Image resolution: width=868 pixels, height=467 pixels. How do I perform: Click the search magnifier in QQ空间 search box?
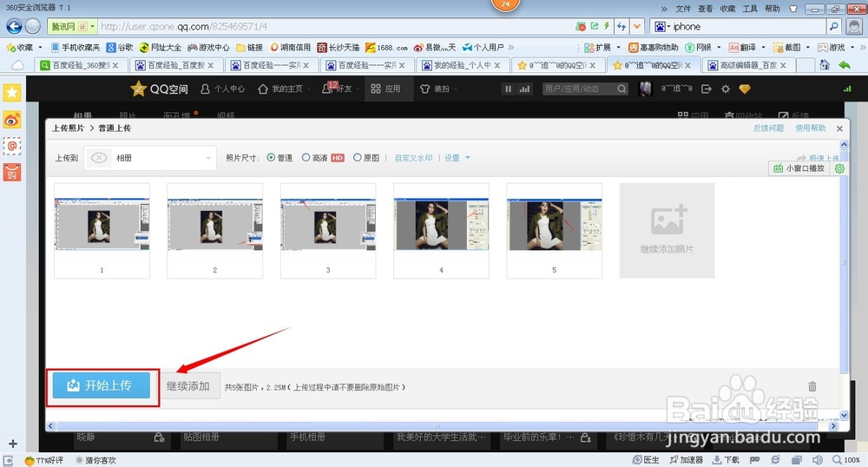click(x=621, y=89)
